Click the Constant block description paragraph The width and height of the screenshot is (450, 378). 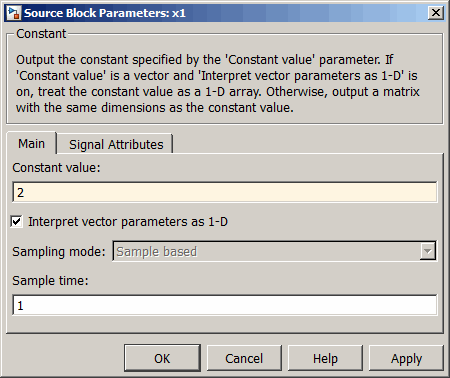pyautogui.click(x=218, y=83)
